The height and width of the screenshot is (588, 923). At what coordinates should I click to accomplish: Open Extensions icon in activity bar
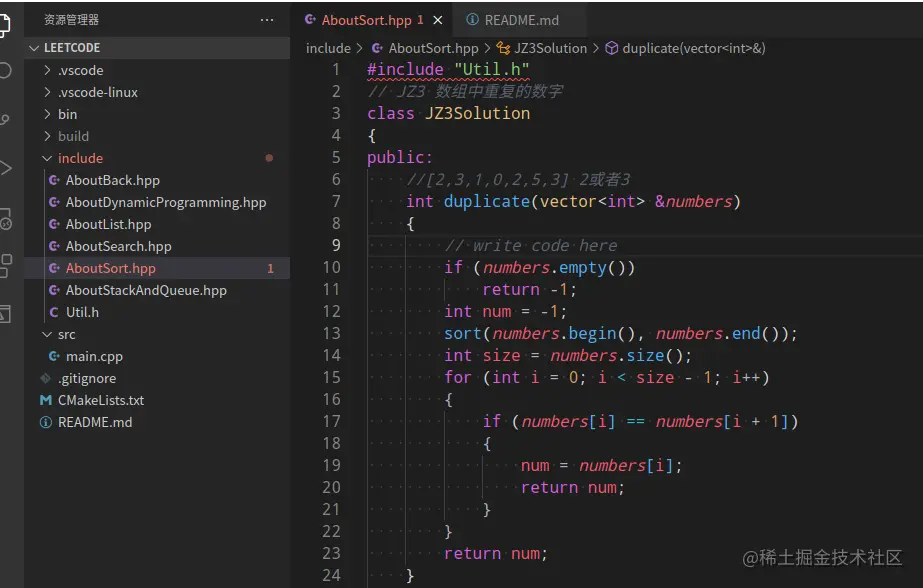tap(6, 265)
